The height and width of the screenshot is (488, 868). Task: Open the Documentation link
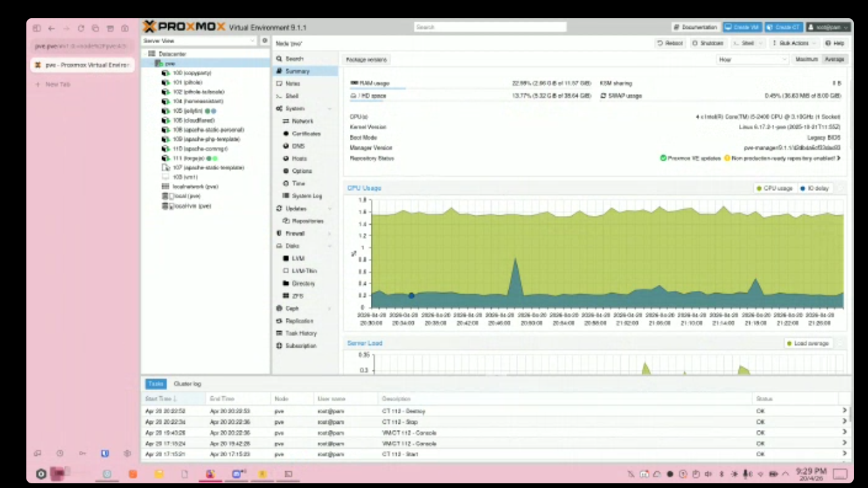click(695, 27)
